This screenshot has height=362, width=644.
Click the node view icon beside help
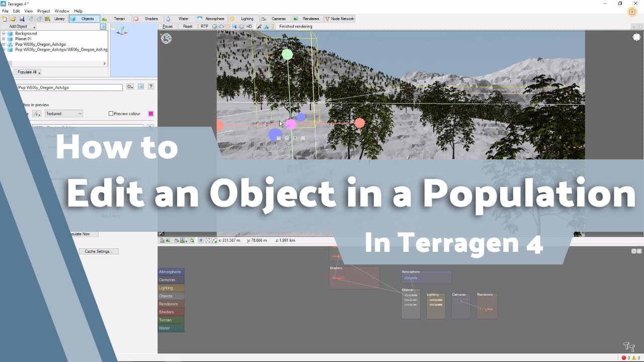[141, 86]
